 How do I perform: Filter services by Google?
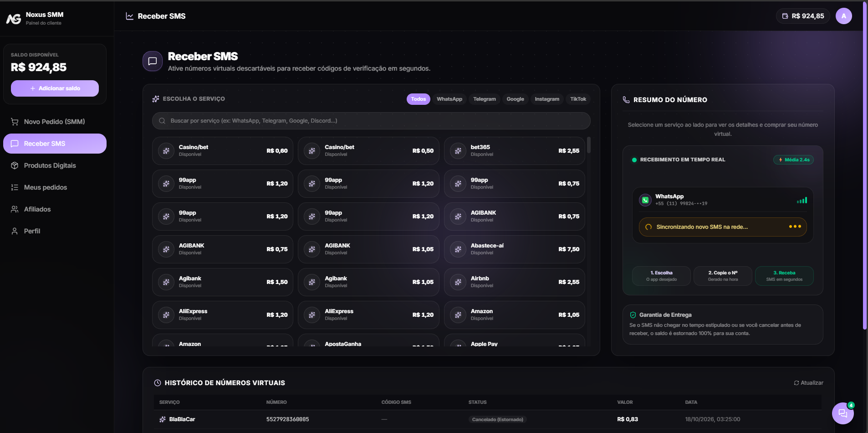(x=515, y=99)
